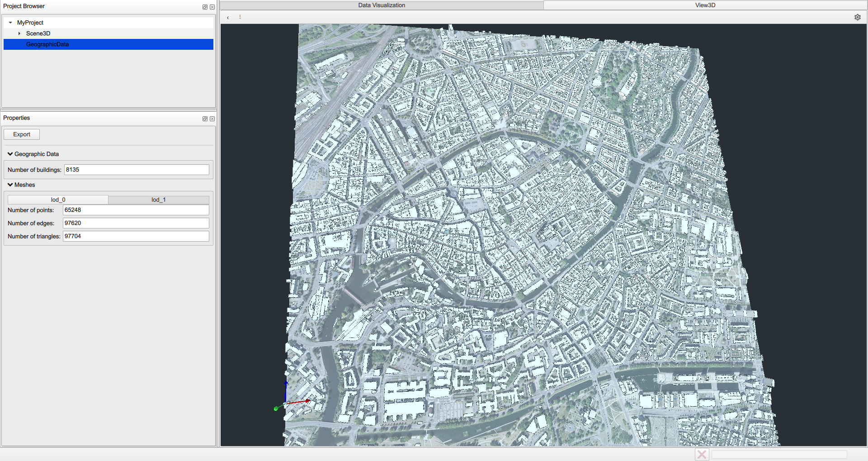Select the lod_0 mesh tab
This screenshot has width=868, height=461.
[58, 200]
